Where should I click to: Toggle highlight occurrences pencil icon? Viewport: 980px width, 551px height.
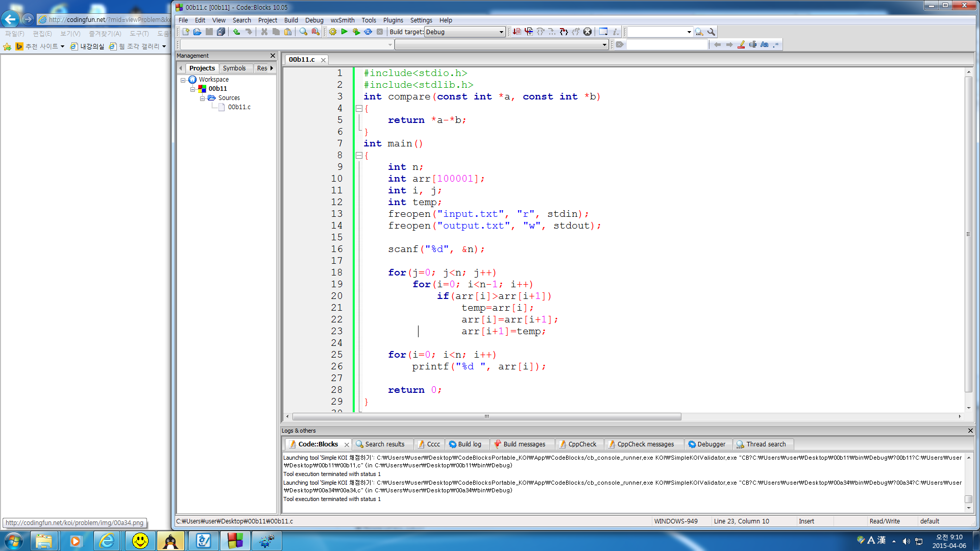tap(741, 45)
